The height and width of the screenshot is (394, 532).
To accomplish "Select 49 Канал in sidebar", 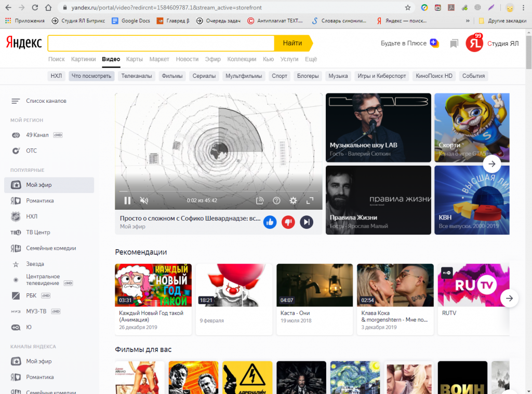I will coord(49,135).
